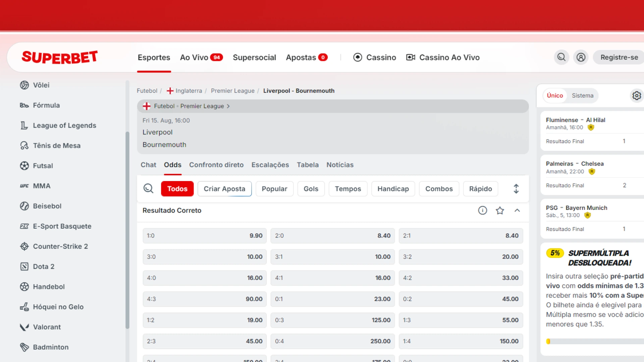Click Futebol breadcrumb link
644x362 pixels.
click(147, 91)
